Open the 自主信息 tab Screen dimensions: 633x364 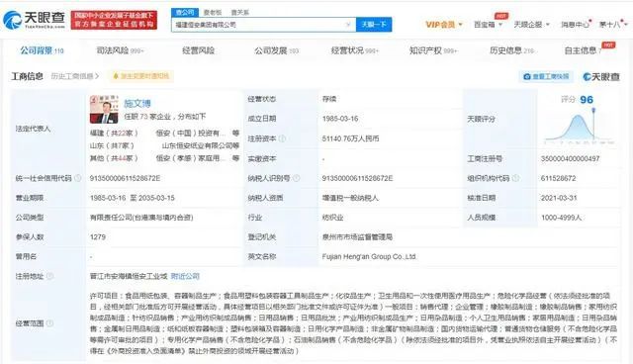point(583,50)
